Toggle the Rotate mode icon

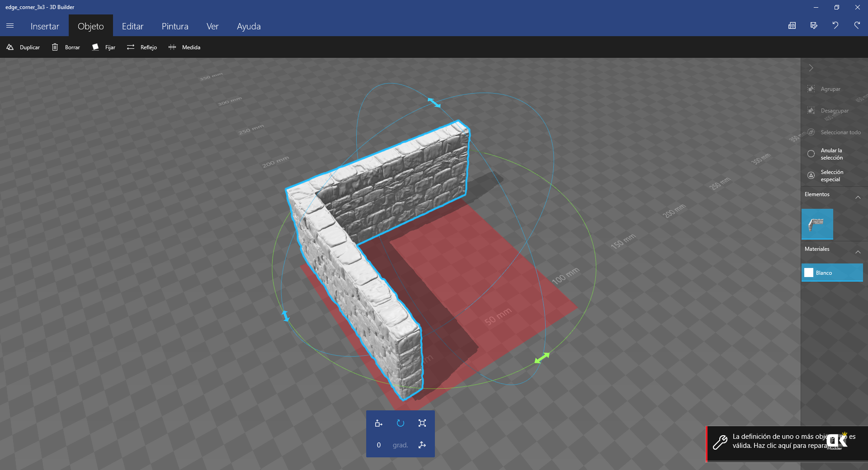[x=400, y=423]
